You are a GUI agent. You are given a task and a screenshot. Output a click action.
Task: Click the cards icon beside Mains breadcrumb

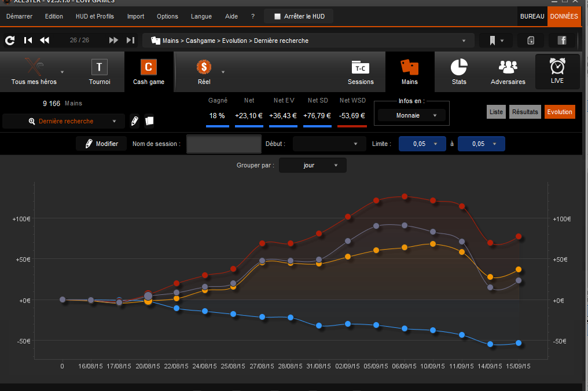155,41
